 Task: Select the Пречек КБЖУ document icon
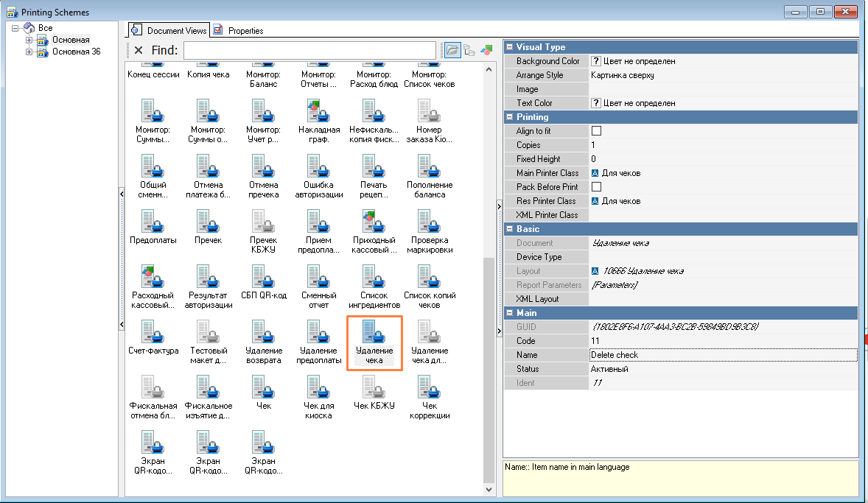point(264,221)
